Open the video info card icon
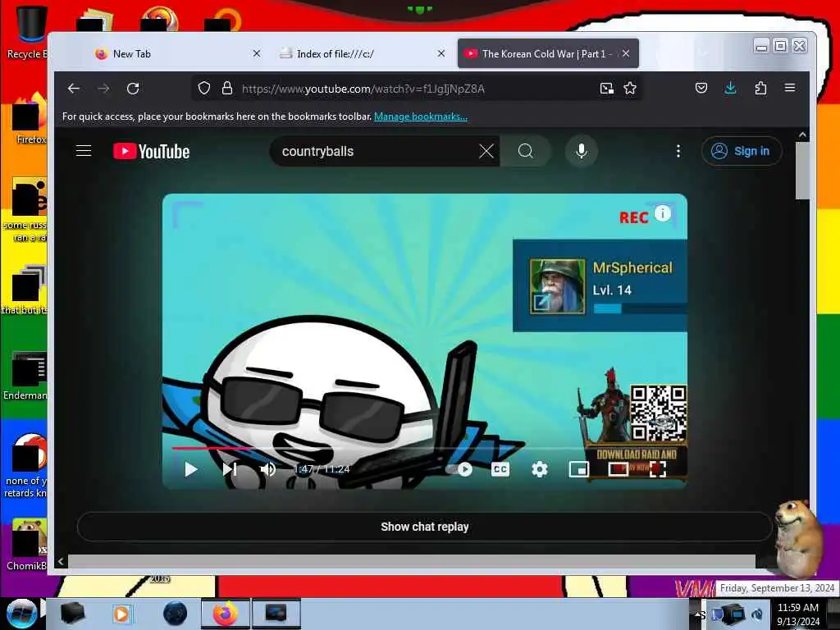 pyautogui.click(x=663, y=214)
